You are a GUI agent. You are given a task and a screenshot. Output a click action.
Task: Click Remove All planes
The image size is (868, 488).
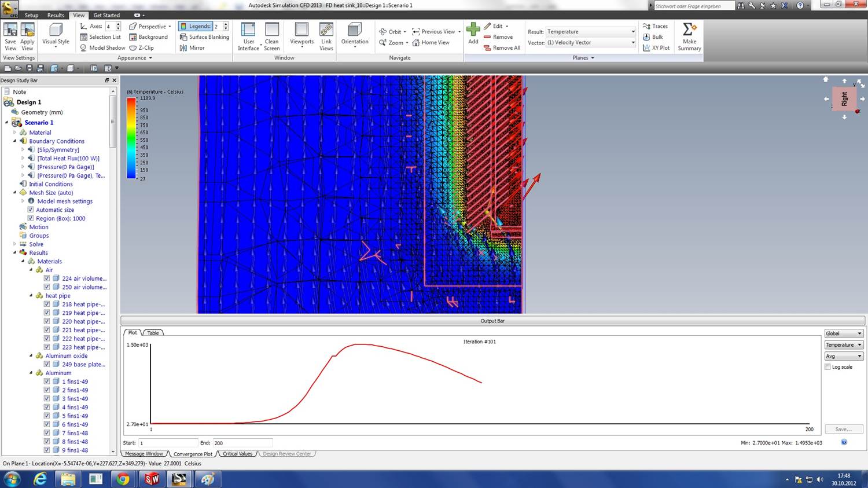click(x=502, y=48)
